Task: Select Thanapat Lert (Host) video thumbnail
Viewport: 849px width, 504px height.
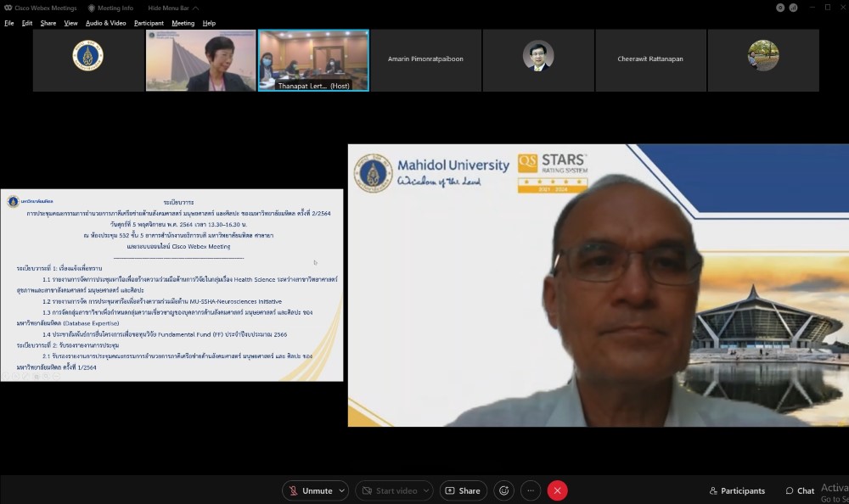Action: point(313,59)
